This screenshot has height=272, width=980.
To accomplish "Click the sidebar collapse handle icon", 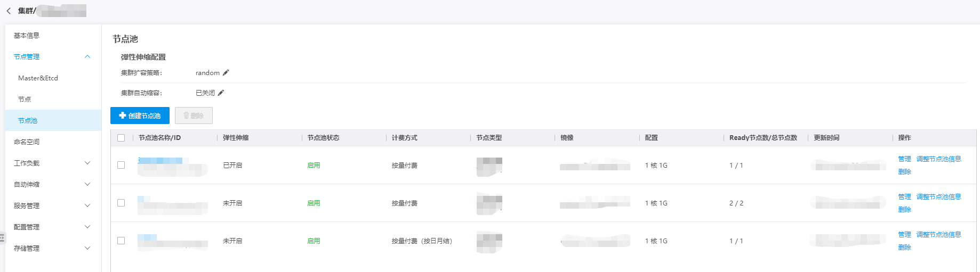I will (2, 238).
